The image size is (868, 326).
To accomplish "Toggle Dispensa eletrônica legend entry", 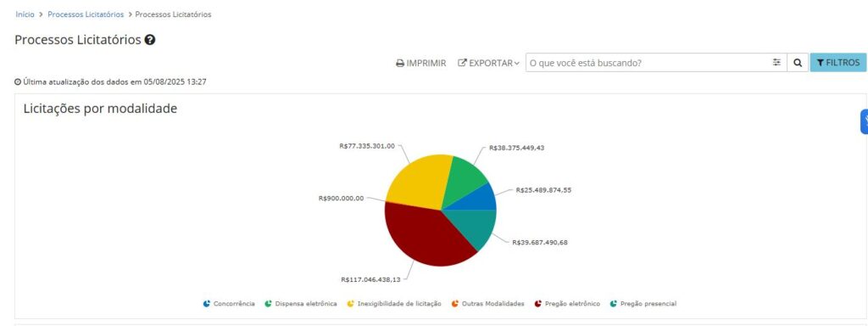I will click(301, 304).
